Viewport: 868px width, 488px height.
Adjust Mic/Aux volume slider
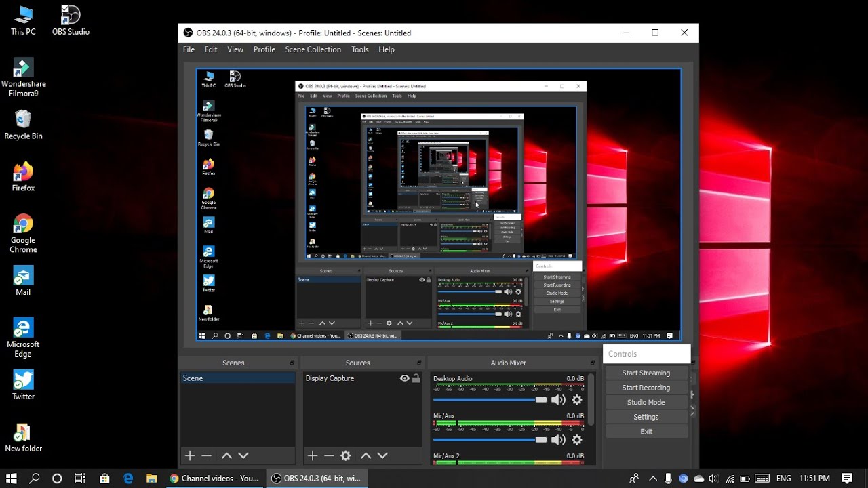click(x=490, y=440)
